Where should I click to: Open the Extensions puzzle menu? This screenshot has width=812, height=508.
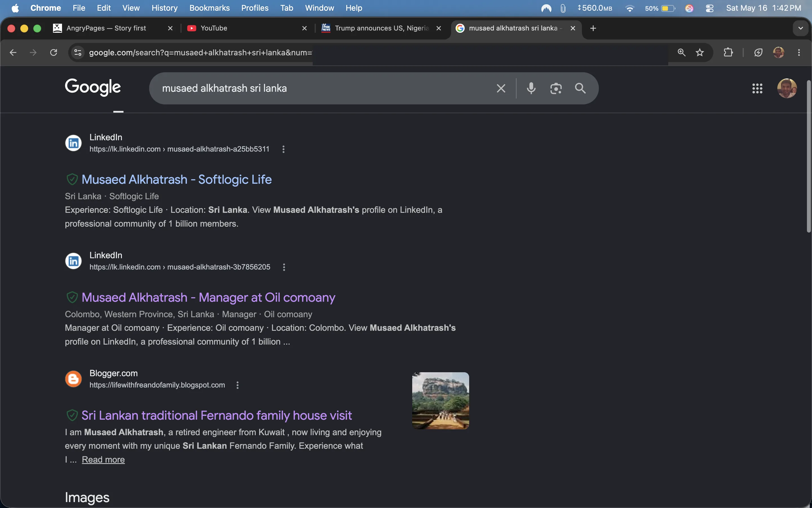pos(728,52)
